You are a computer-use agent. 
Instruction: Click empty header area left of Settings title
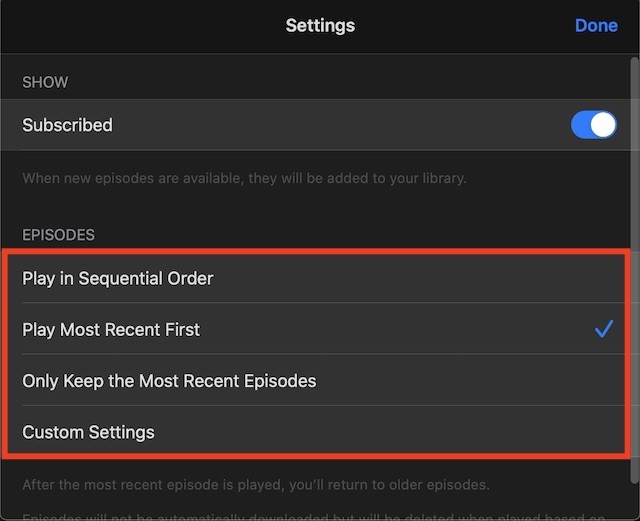click(143, 26)
